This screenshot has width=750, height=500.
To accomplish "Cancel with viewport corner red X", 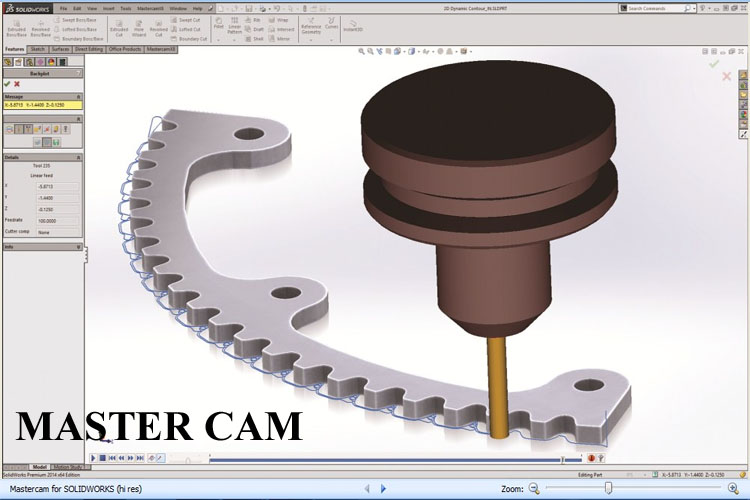I will 727,76.
